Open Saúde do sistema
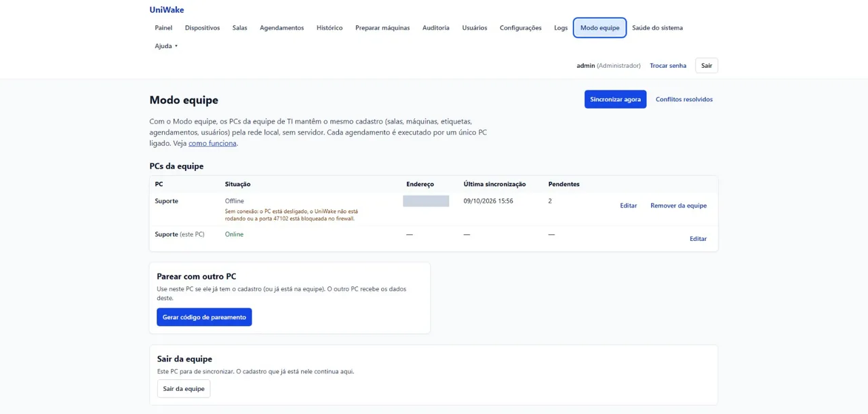This screenshot has width=868, height=414. pyautogui.click(x=658, y=28)
